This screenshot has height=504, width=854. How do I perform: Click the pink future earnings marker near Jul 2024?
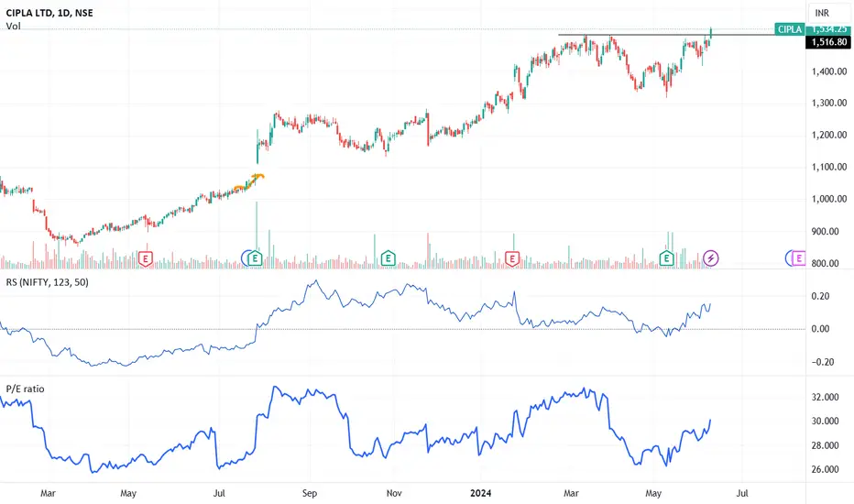798,258
